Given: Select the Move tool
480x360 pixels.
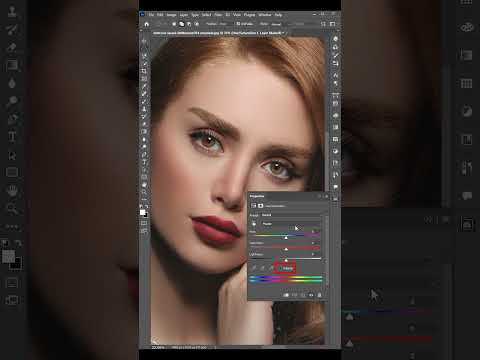Looking at the screenshot, I should (x=144, y=41).
